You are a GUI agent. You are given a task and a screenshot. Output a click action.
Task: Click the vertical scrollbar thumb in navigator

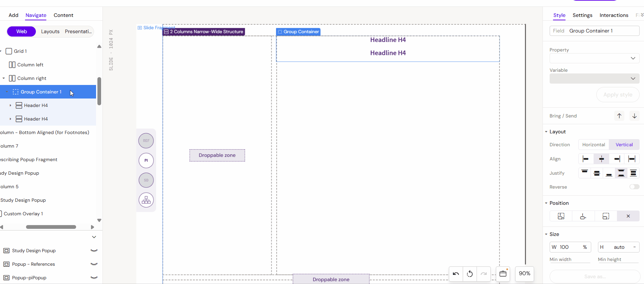point(99,91)
